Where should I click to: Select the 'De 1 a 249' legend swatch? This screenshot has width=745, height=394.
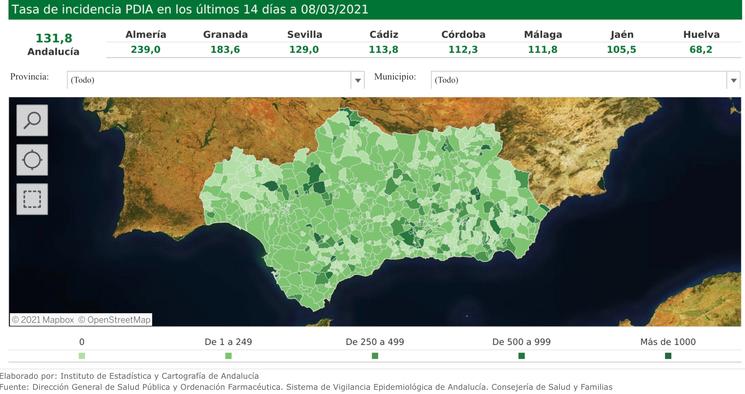(x=228, y=356)
